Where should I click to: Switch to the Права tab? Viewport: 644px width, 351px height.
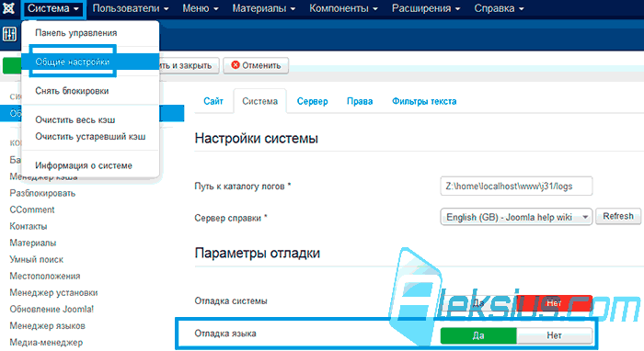click(360, 101)
